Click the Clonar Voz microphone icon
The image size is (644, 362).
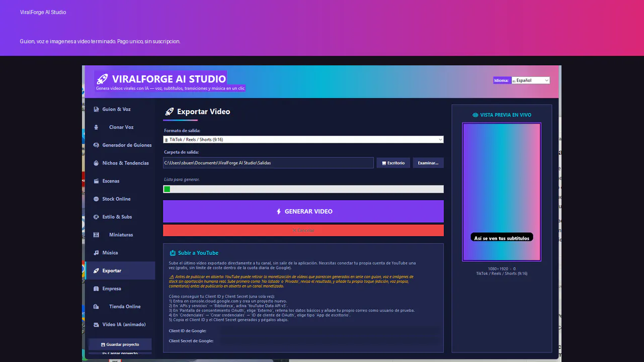click(x=96, y=127)
